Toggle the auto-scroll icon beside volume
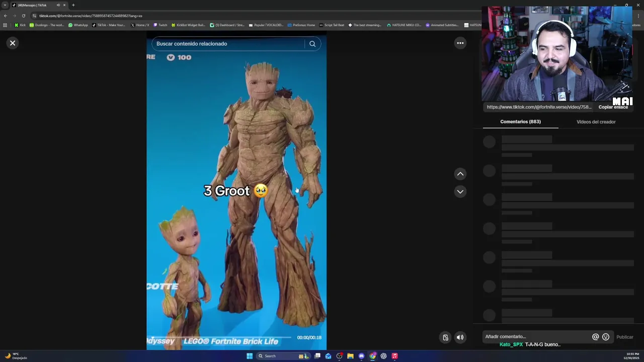This screenshot has height=362, width=644. [445, 337]
